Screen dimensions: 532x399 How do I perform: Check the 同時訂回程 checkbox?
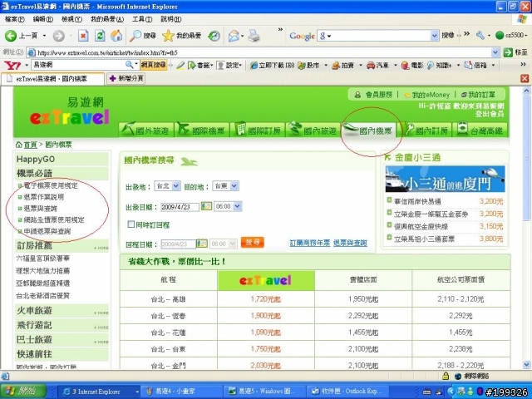pyautogui.click(x=131, y=224)
